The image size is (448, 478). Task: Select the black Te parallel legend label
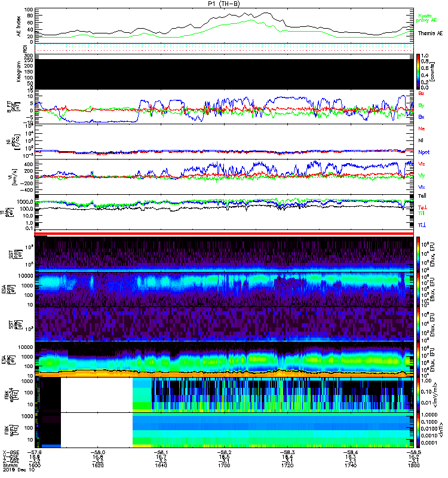click(422, 196)
